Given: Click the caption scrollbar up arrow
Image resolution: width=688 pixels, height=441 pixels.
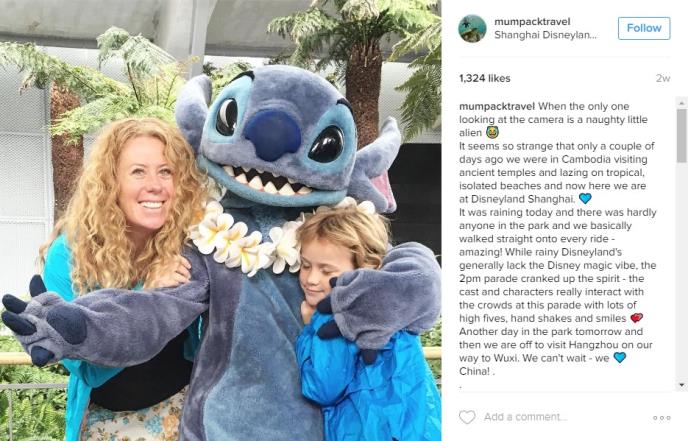Looking at the screenshot, I should (681, 103).
